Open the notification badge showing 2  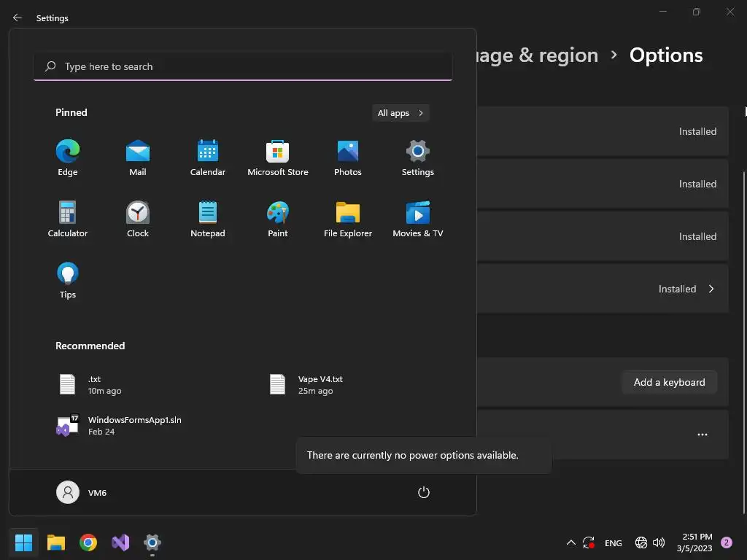pyautogui.click(x=727, y=542)
